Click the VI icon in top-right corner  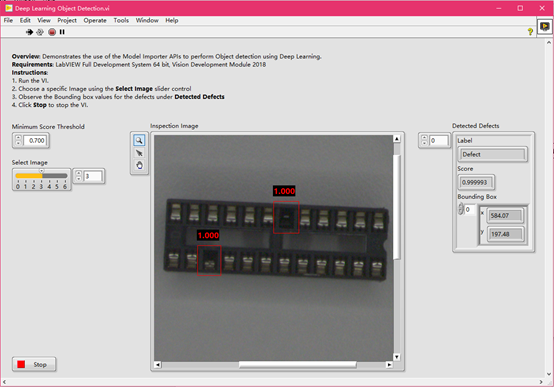(545, 27)
